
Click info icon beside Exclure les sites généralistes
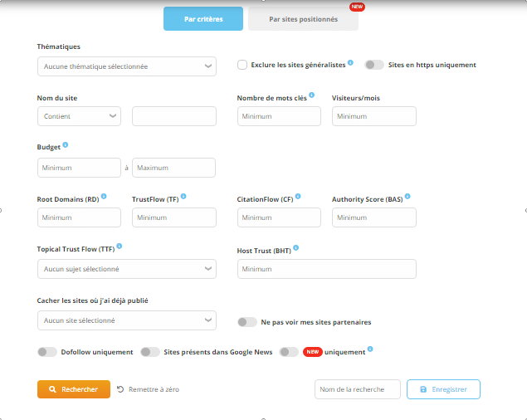350,62
